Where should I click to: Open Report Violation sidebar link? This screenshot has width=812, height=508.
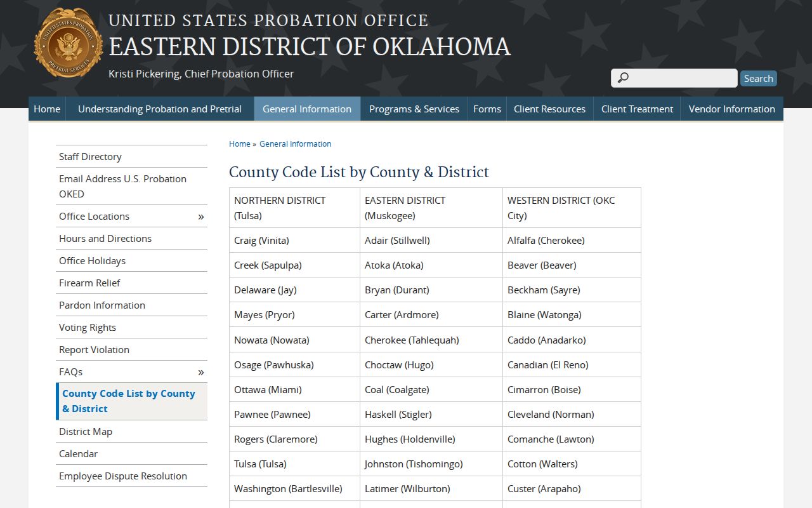click(x=131, y=350)
